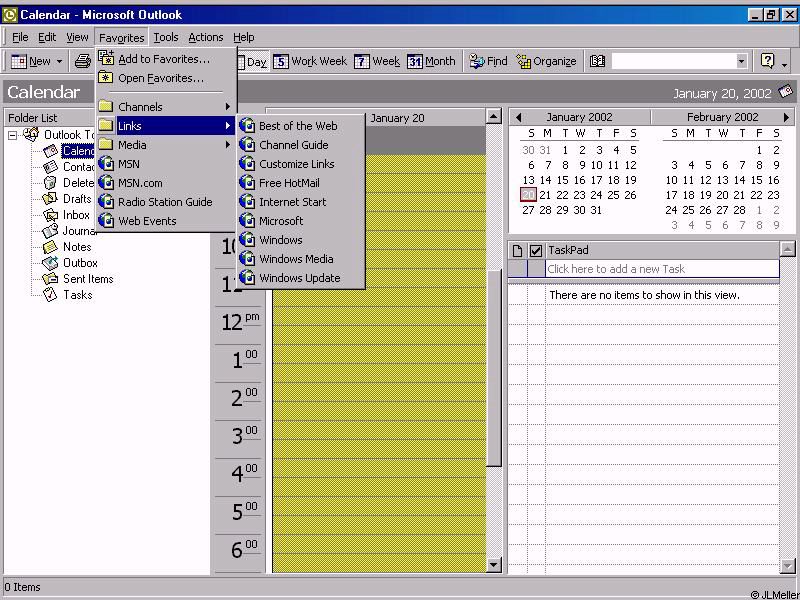Click the TaskPad completed checkbox column header

(x=536, y=250)
